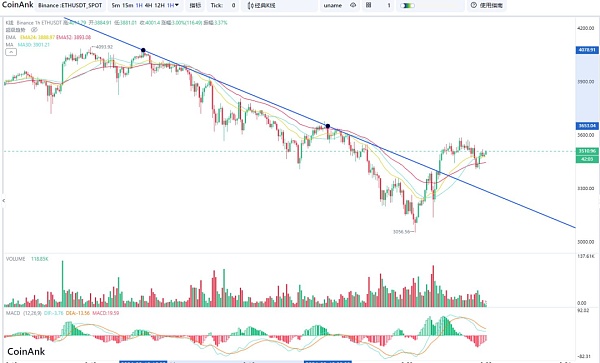Click the left edge sidebar expand arrow
Screen dimensions: 600x363
[3, 200]
